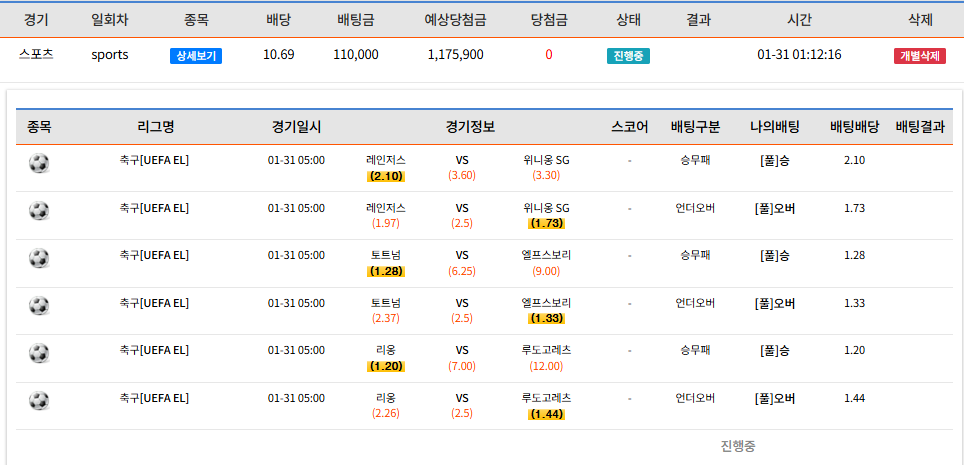Select highlighted 2.10 odds under 레인저스
Screen dimensions: 964x465
point(385,176)
